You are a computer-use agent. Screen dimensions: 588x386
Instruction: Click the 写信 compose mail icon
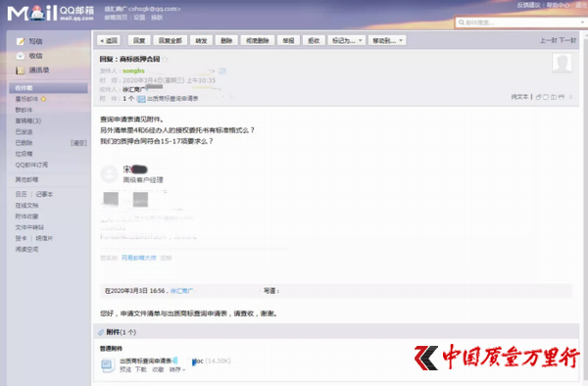click(x=21, y=41)
